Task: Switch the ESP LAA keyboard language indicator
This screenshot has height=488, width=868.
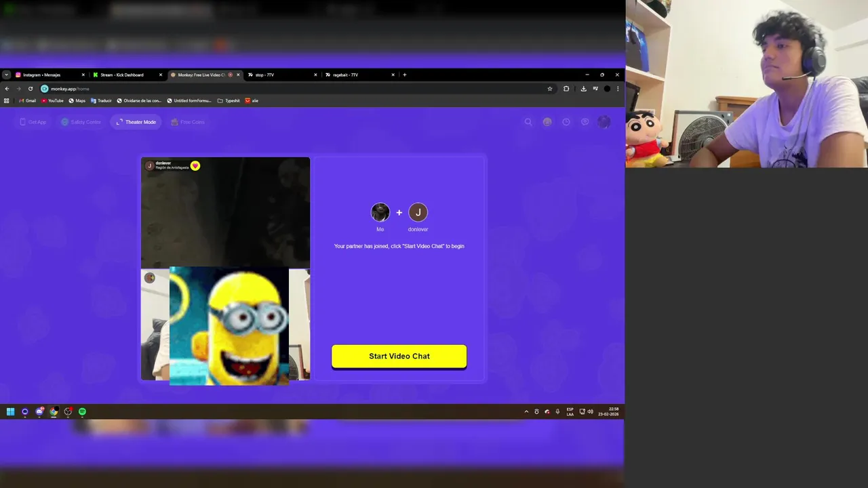Action: [570, 411]
